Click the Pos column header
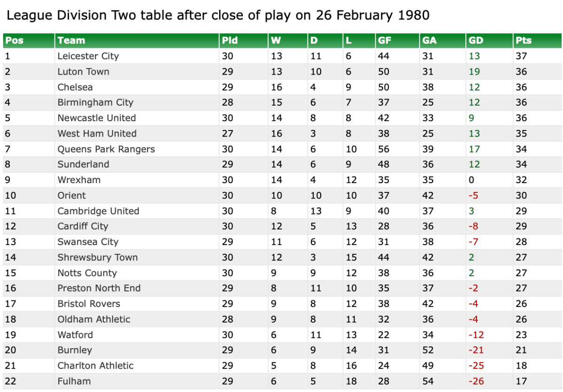 (15, 40)
